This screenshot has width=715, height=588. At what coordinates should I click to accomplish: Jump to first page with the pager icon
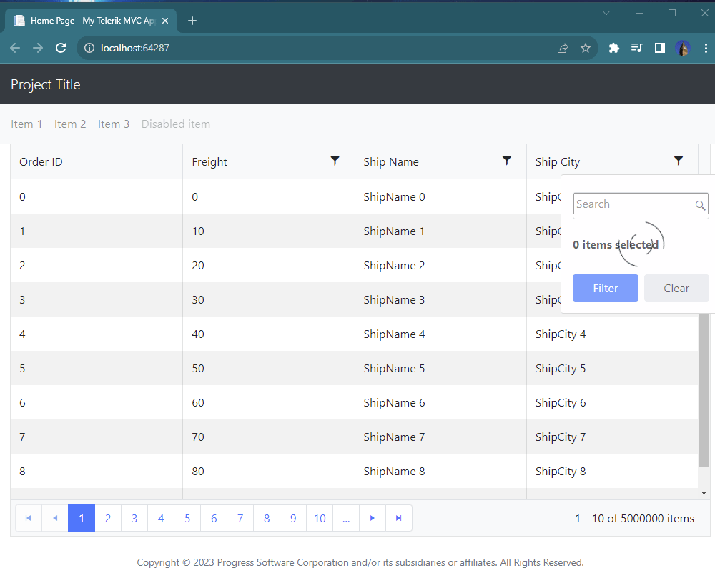[28, 518]
